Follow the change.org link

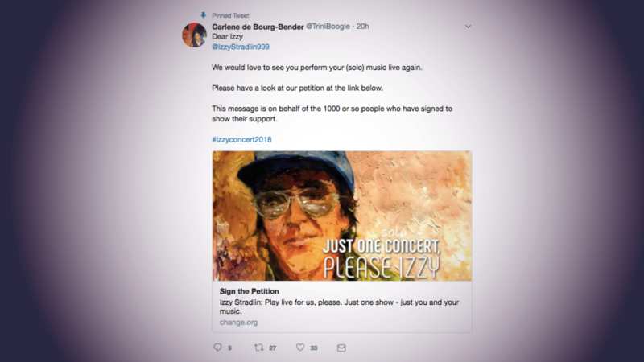237,322
